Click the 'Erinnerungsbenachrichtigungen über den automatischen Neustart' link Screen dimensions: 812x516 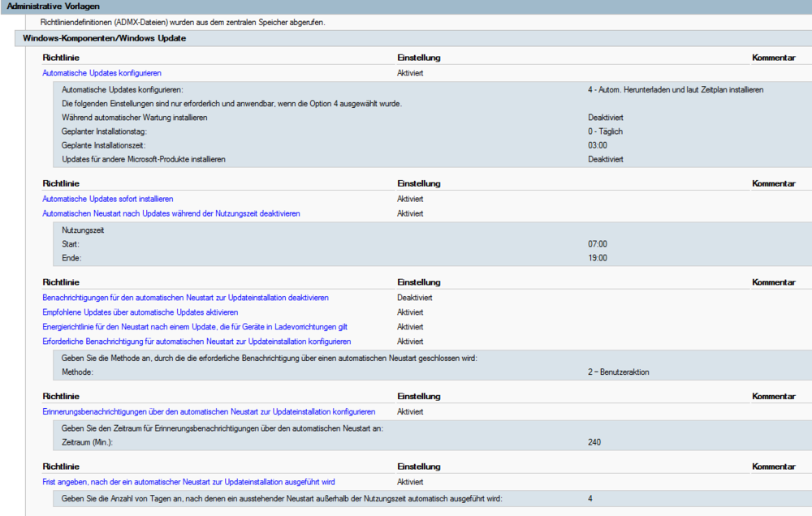coord(208,411)
